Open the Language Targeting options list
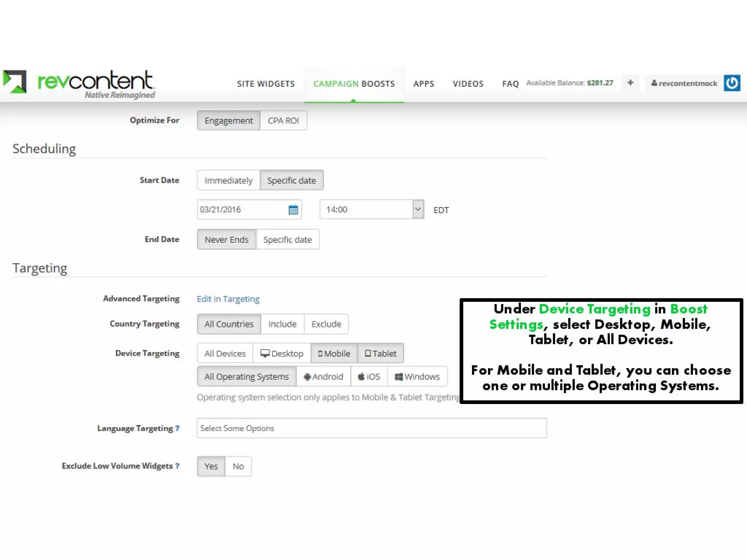The image size is (747, 560). (371, 428)
